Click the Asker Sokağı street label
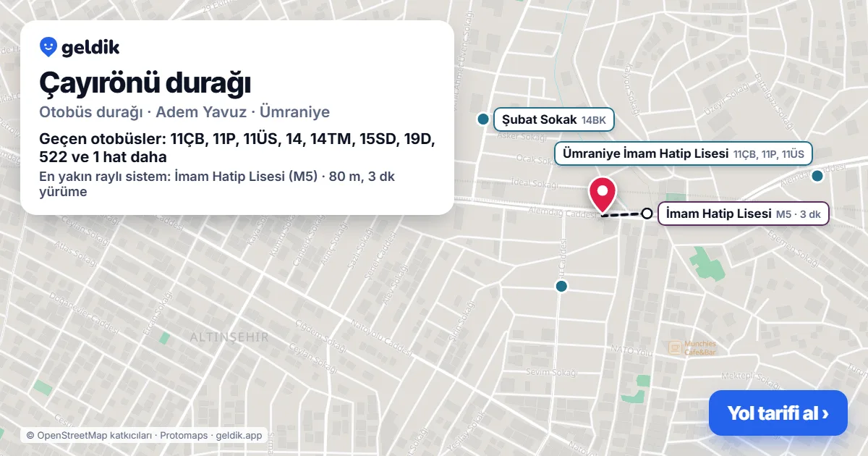The width and height of the screenshot is (868, 456). pos(520,138)
